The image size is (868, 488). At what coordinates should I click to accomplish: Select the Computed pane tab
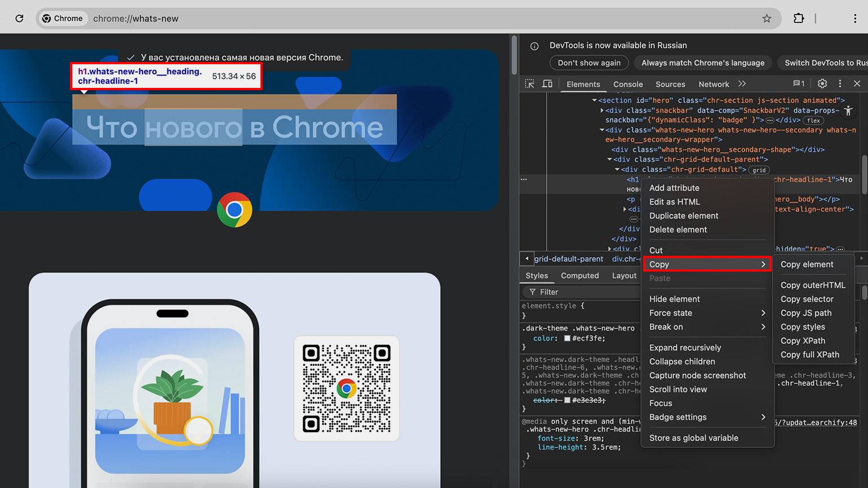click(x=580, y=276)
